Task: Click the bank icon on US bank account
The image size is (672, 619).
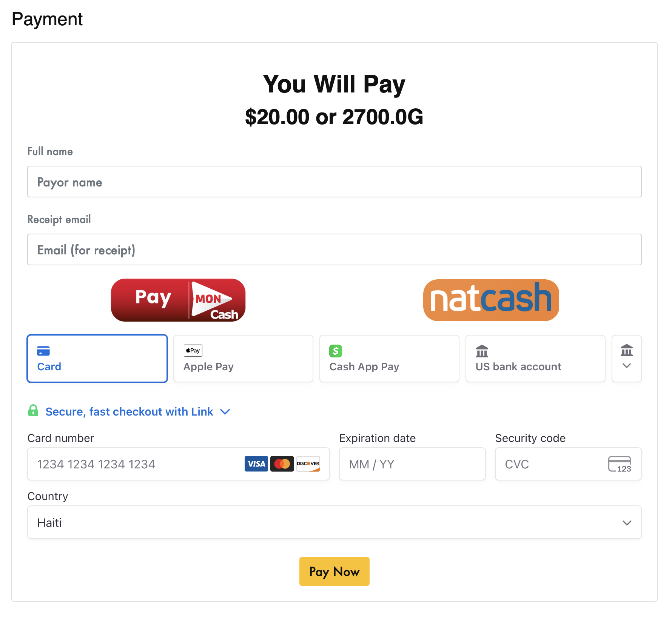Action: (x=482, y=351)
